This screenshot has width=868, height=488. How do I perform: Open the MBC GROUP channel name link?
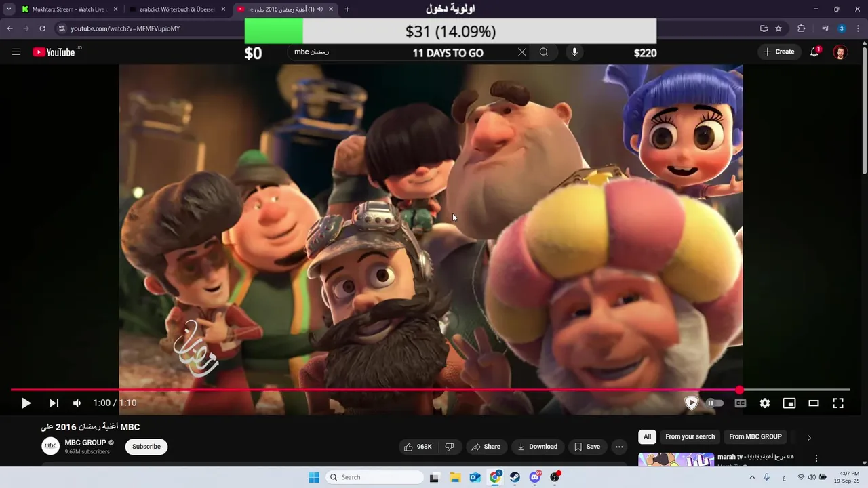[85, 443]
